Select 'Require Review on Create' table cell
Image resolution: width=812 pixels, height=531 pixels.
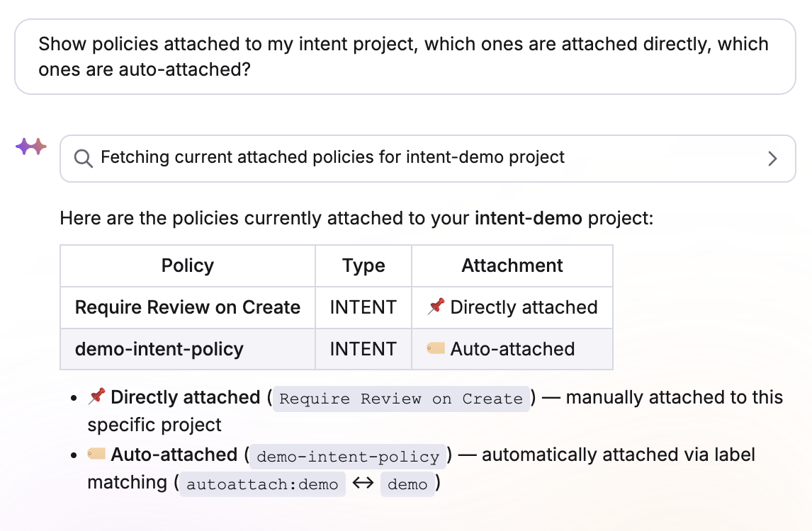click(x=188, y=307)
